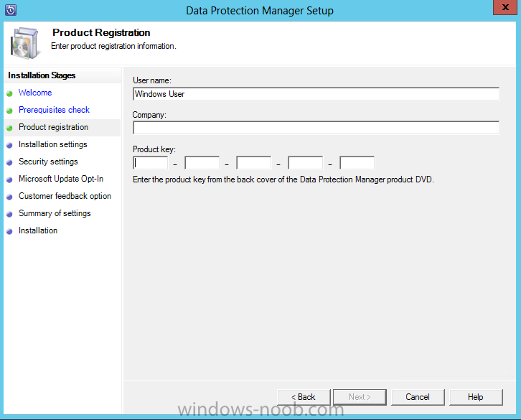Select Microsoft Update Opt-In stage
The height and width of the screenshot is (420, 521).
[61, 179]
